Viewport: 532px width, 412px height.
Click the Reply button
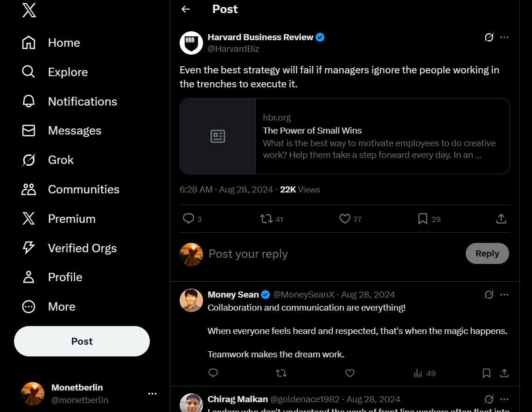click(487, 253)
